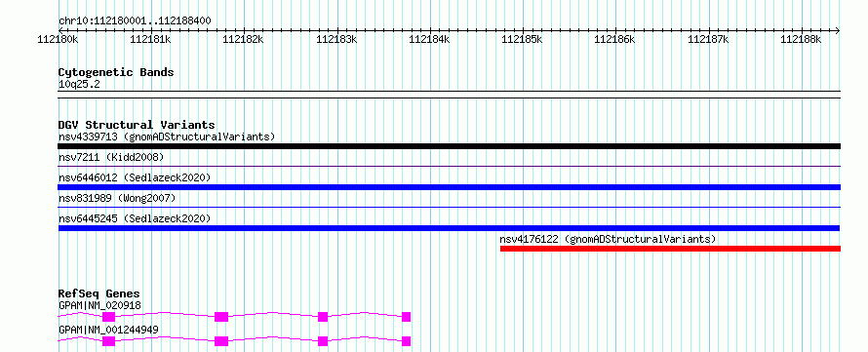Image resolution: width=868 pixels, height=352 pixels.
Task: Click the blue nsv6445245 variant bar
Action: pos(449,228)
